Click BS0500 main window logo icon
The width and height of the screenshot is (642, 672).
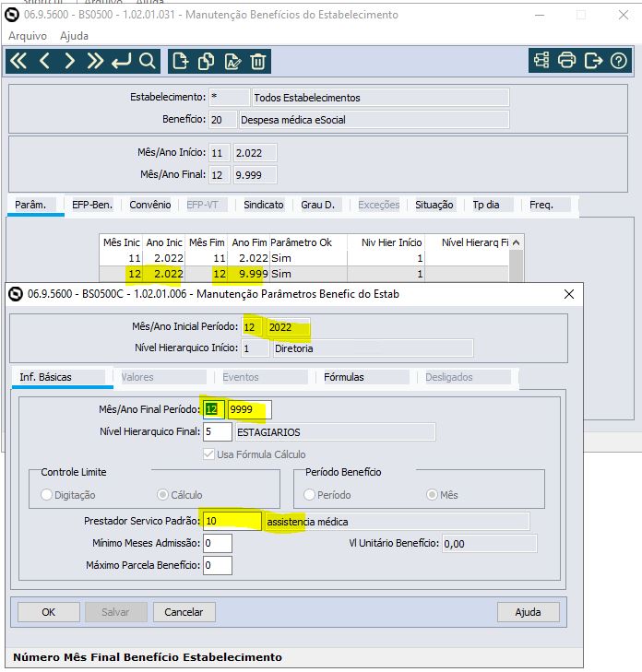12,15
